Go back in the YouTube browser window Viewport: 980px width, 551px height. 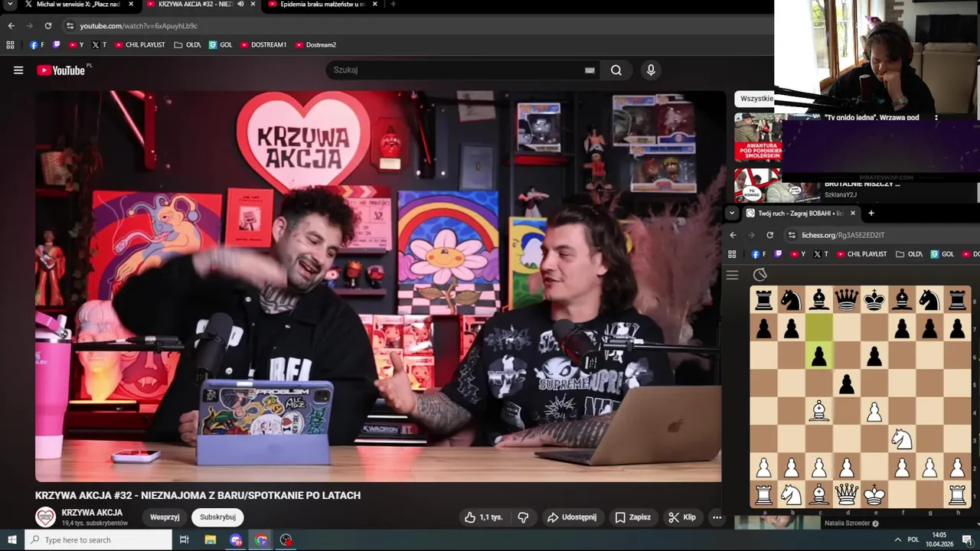11,25
